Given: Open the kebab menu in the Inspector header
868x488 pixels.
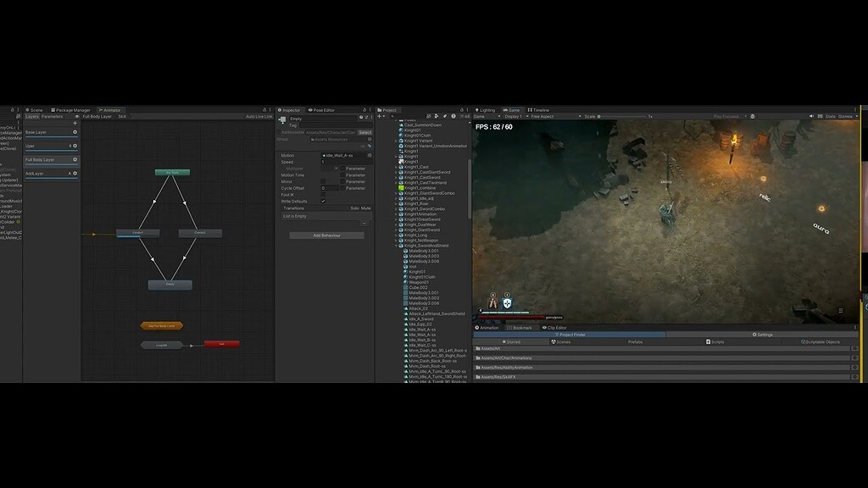Looking at the screenshot, I should (x=370, y=109).
